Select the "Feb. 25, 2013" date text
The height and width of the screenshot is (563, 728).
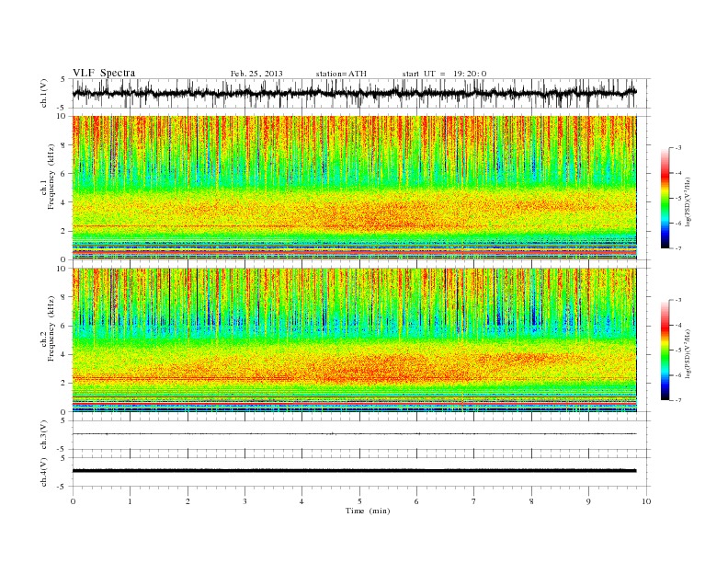pyautogui.click(x=256, y=74)
